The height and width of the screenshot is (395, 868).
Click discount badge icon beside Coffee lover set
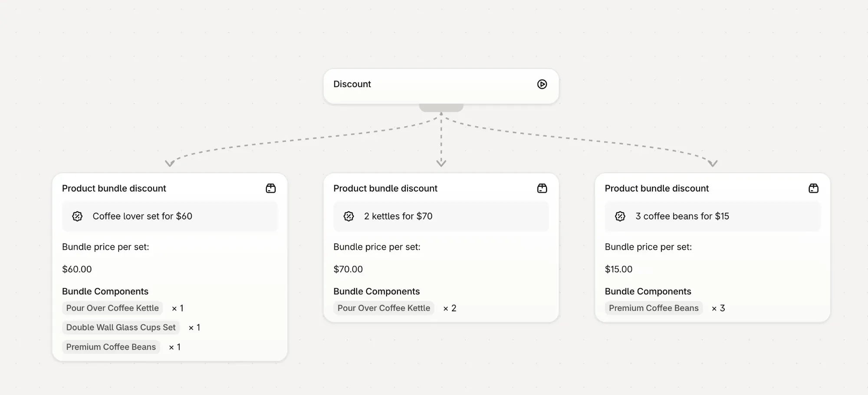pos(77,216)
